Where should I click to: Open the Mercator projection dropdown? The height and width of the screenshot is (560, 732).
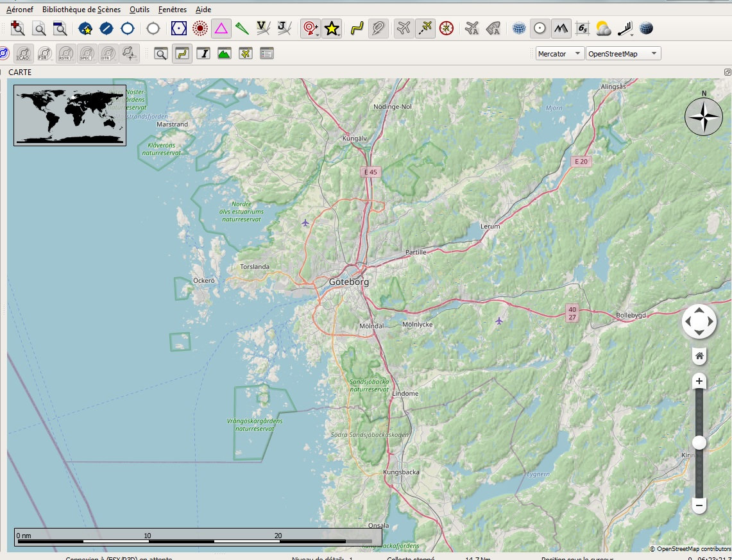point(559,54)
